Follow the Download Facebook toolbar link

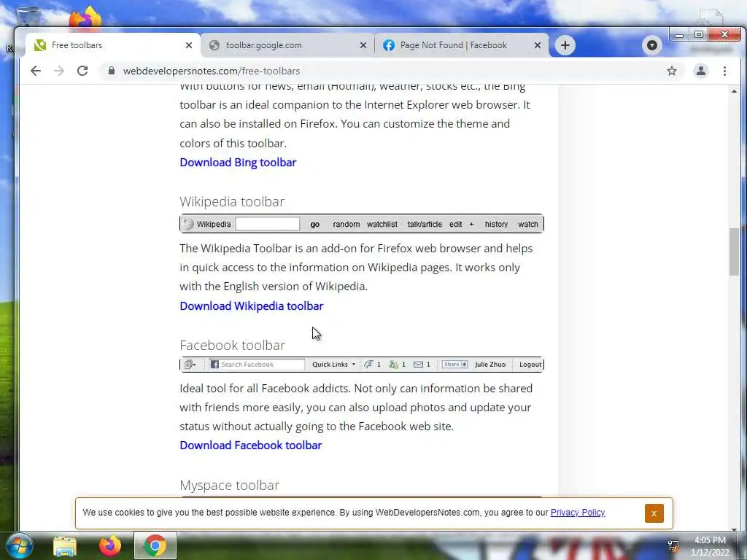[x=251, y=446]
